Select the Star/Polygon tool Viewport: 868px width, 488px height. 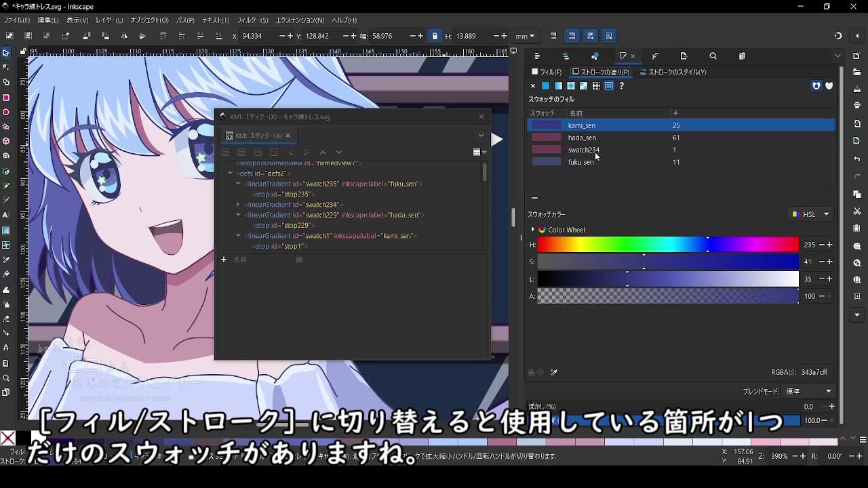[6, 127]
